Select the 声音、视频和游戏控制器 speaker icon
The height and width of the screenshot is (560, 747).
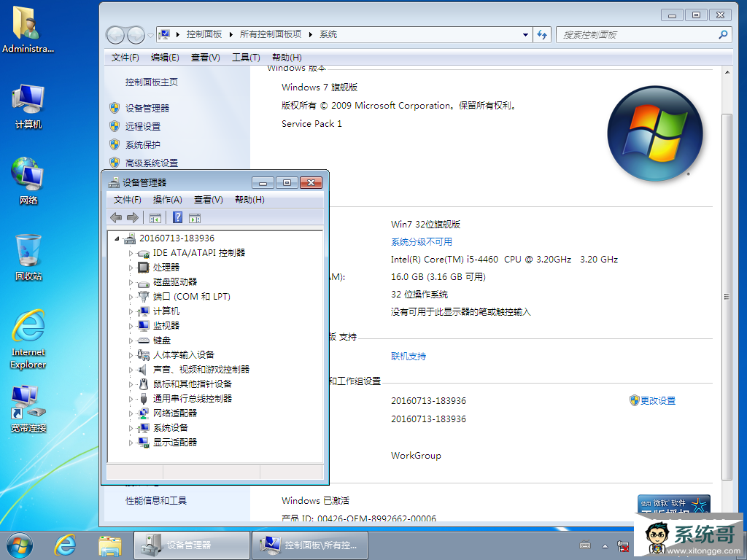(x=142, y=370)
